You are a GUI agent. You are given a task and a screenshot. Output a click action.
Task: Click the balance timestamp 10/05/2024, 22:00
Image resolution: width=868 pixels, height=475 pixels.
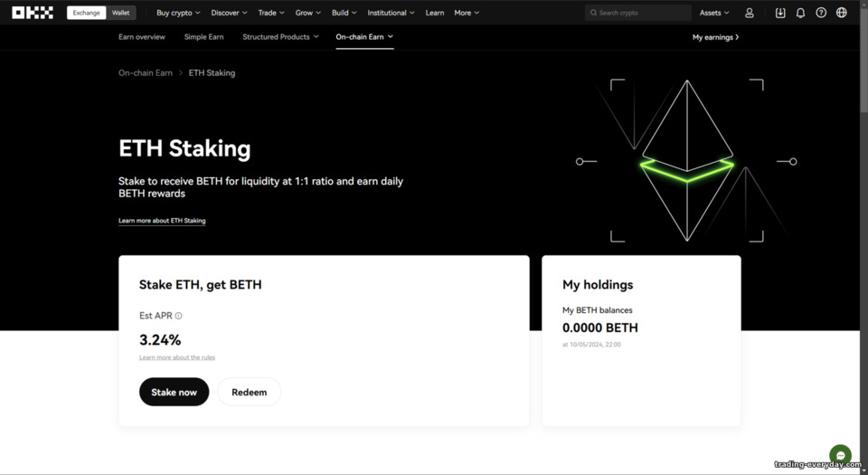(x=591, y=345)
